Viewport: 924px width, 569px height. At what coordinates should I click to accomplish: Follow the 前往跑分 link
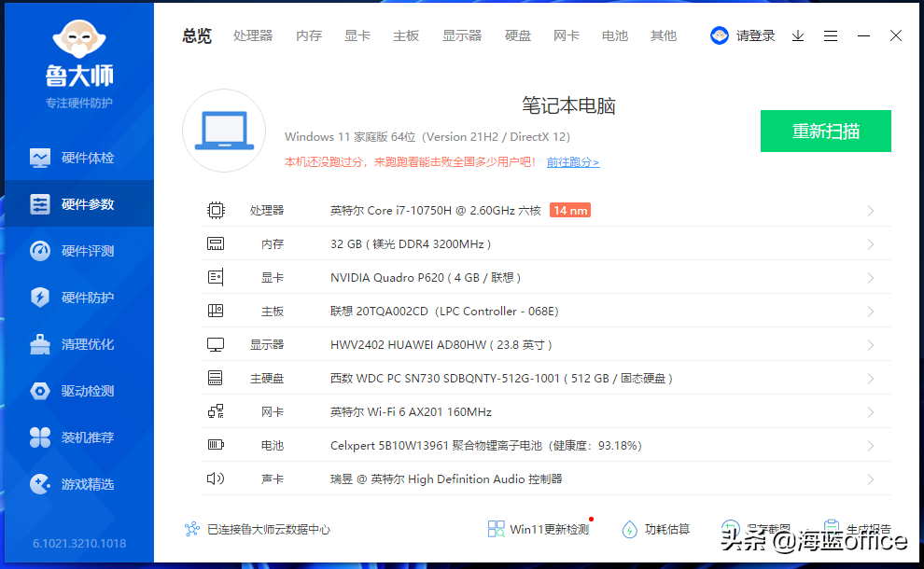pyautogui.click(x=573, y=162)
